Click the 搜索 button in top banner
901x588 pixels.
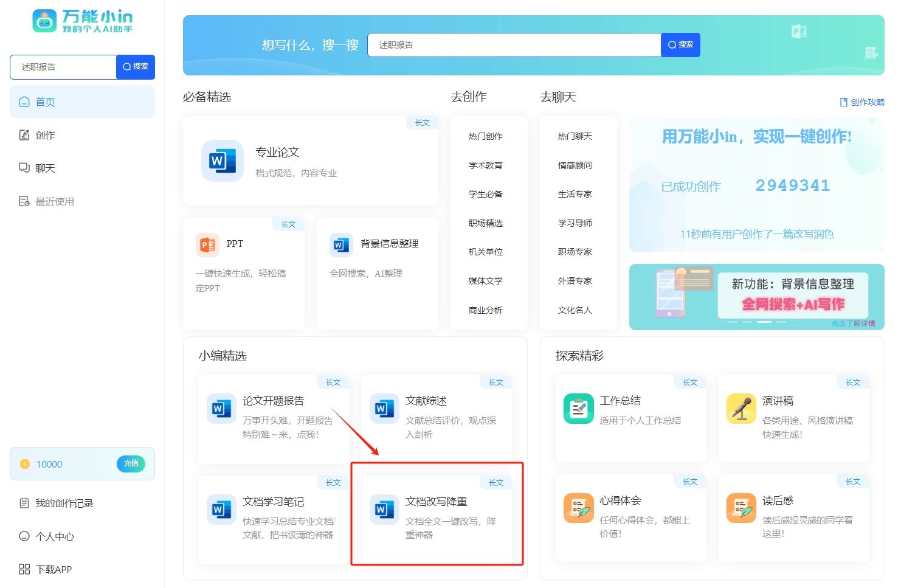tap(680, 45)
